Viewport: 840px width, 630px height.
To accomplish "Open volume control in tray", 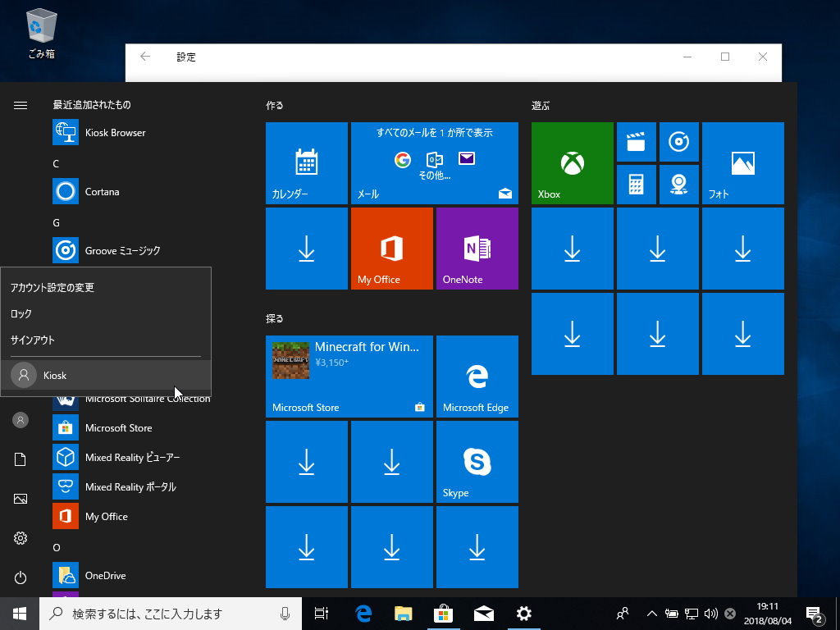I will (x=710, y=614).
